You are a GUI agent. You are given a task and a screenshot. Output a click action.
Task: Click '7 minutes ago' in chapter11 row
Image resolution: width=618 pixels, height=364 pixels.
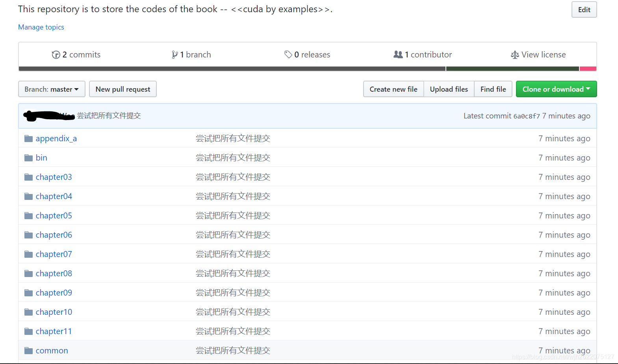coord(564,331)
